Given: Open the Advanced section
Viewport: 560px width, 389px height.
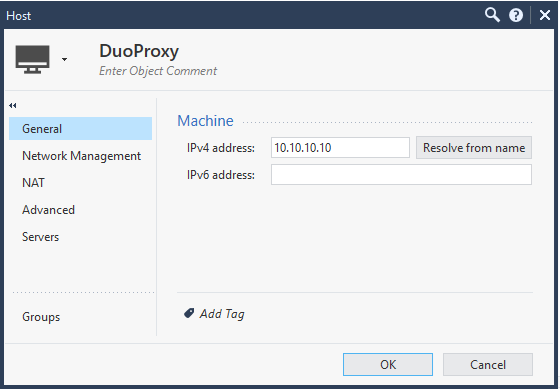Looking at the screenshot, I should (x=48, y=210).
